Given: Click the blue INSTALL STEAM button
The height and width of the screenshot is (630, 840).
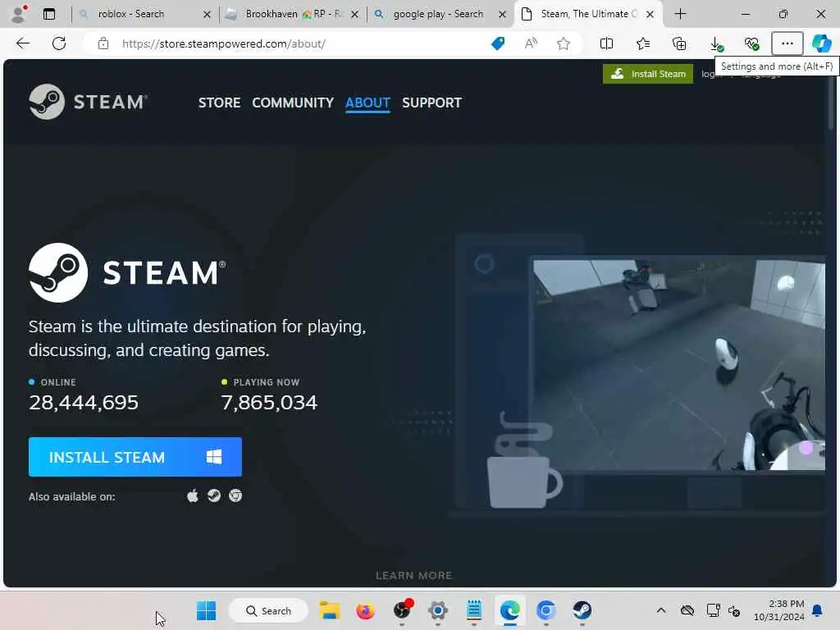Looking at the screenshot, I should 135,457.
